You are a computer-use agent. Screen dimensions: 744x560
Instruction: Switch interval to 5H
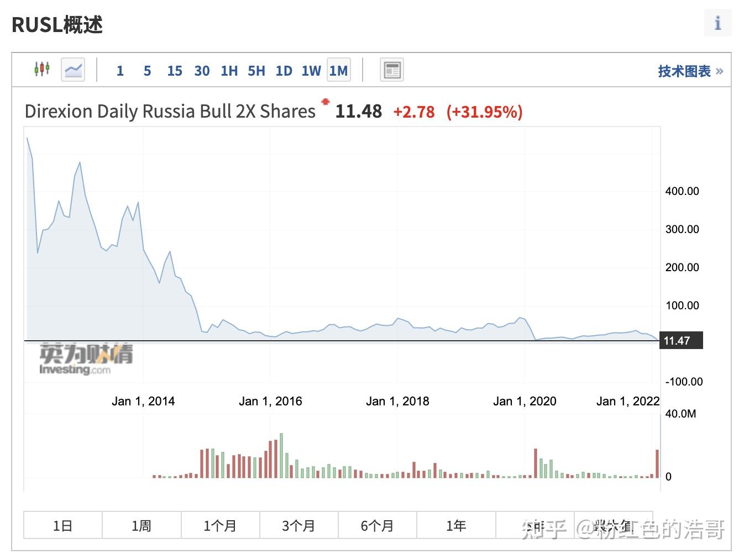click(x=256, y=71)
